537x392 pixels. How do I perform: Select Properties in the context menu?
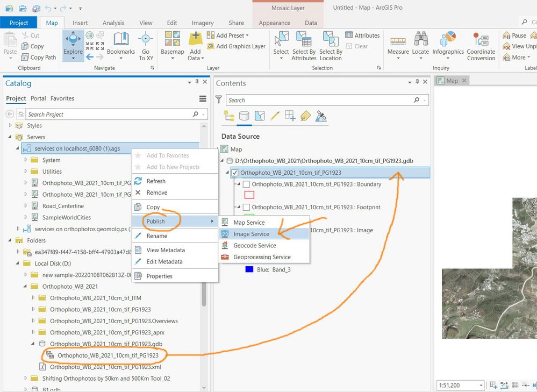[x=175, y=276]
